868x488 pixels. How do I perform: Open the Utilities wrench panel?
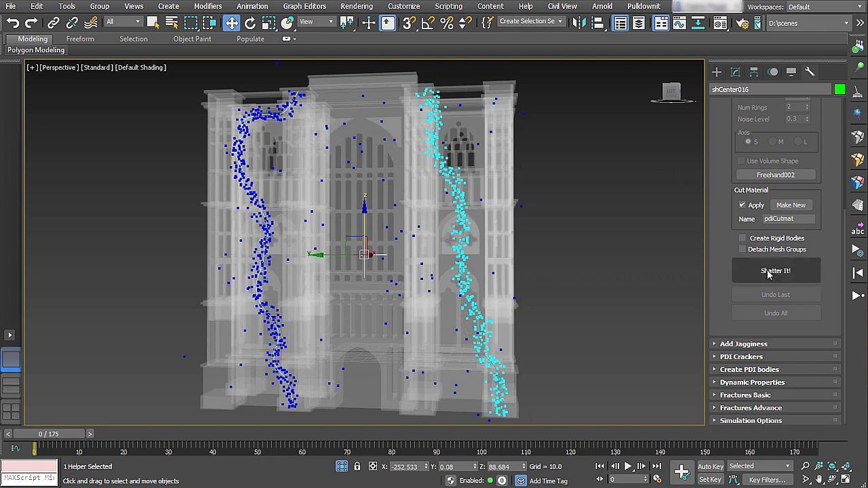pyautogui.click(x=810, y=72)
